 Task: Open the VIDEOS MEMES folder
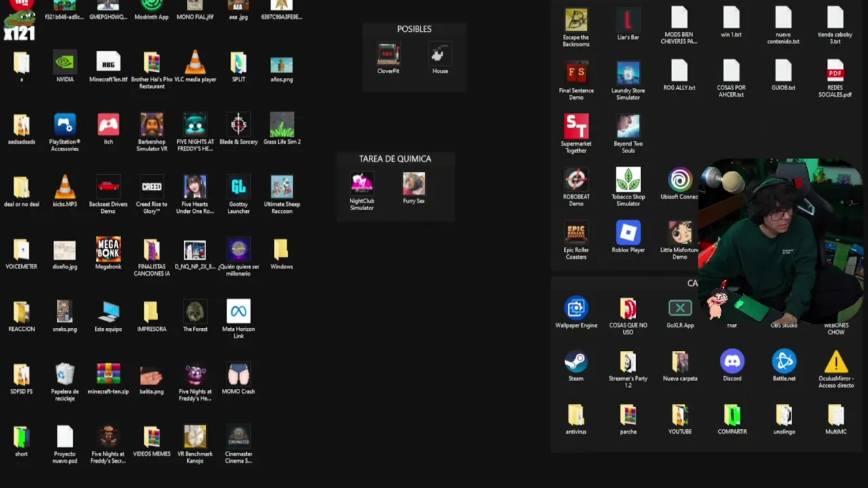tap(152, 437)
